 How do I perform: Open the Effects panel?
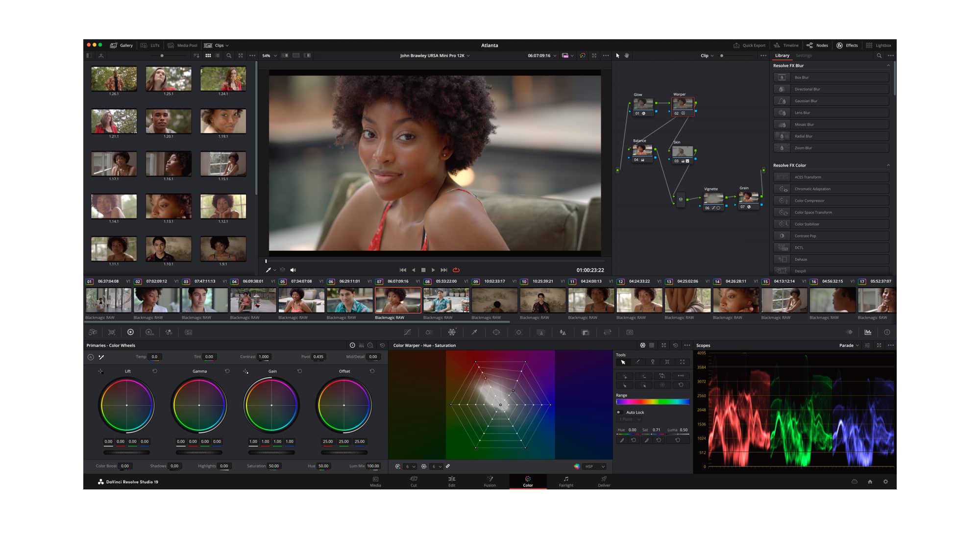point(848,45)
